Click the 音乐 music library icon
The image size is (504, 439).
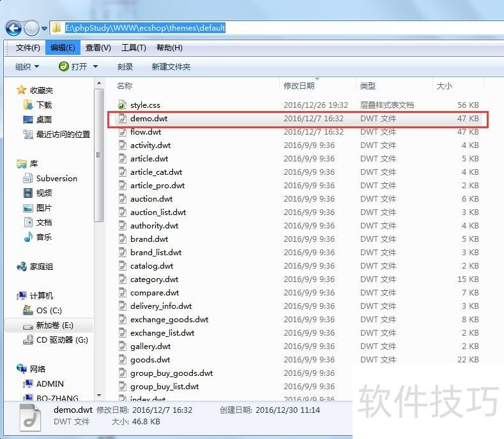[x=28, y=237]
